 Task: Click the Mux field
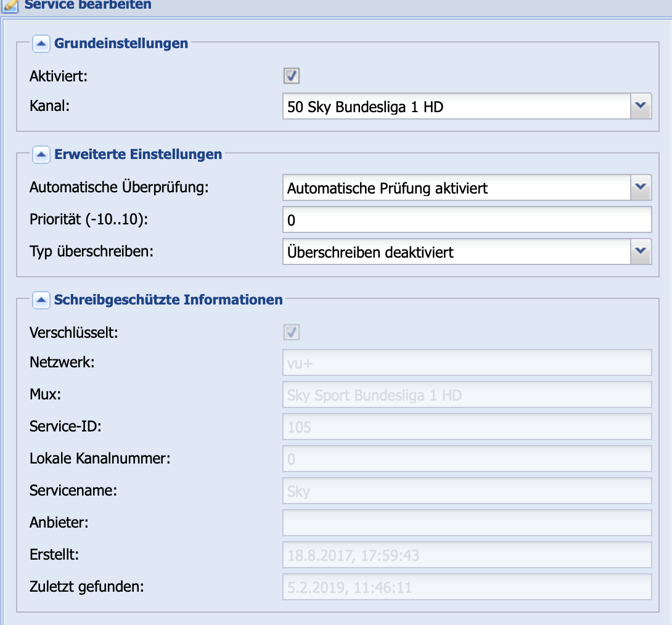coord(467,394)
